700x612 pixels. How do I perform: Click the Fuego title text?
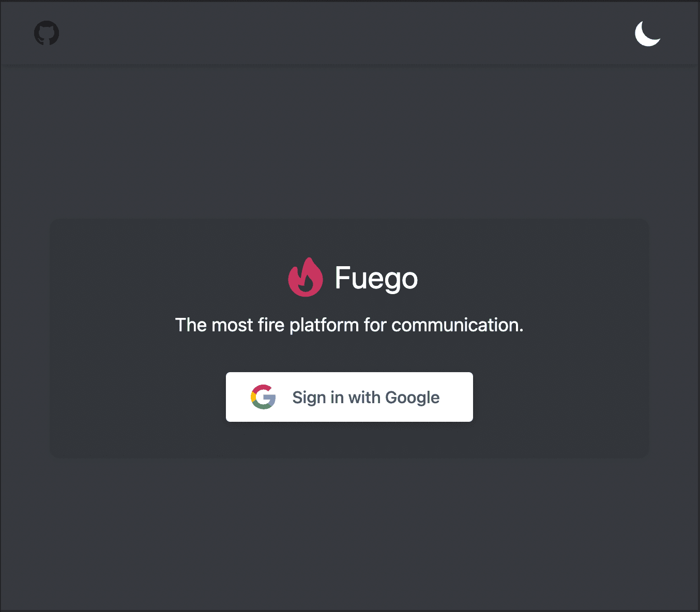click(376, 278)
